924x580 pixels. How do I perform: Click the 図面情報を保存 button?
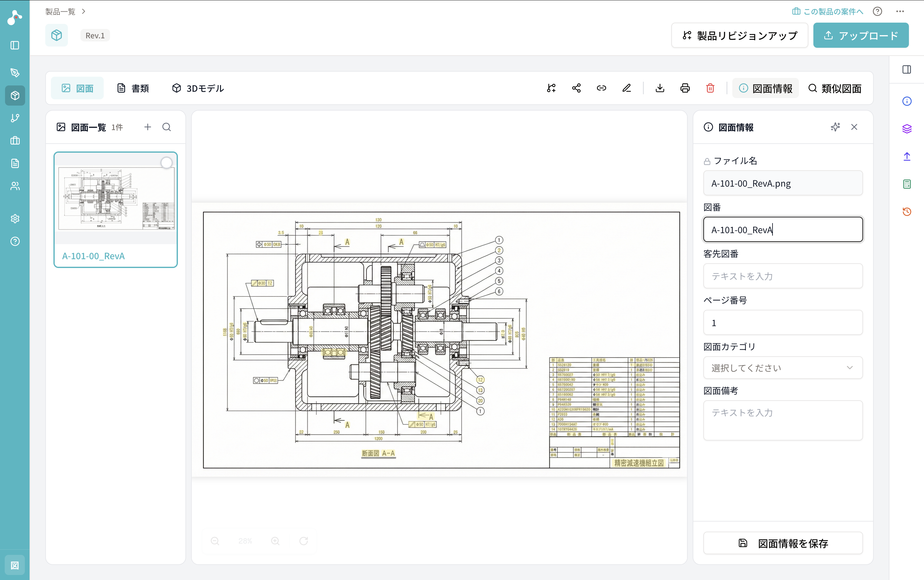(783, 543)
